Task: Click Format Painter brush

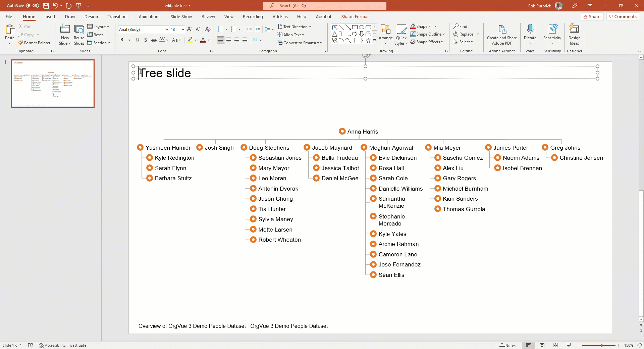Action: point(34,43)
